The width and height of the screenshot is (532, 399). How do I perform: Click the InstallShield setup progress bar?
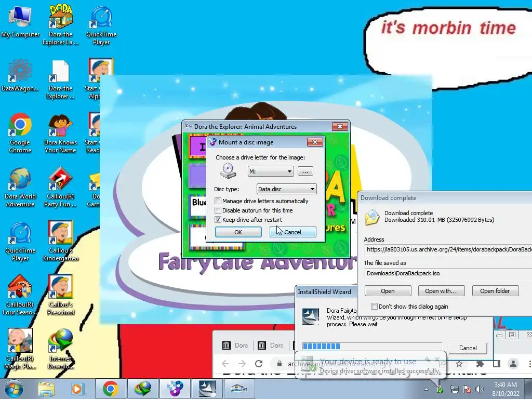372,346
